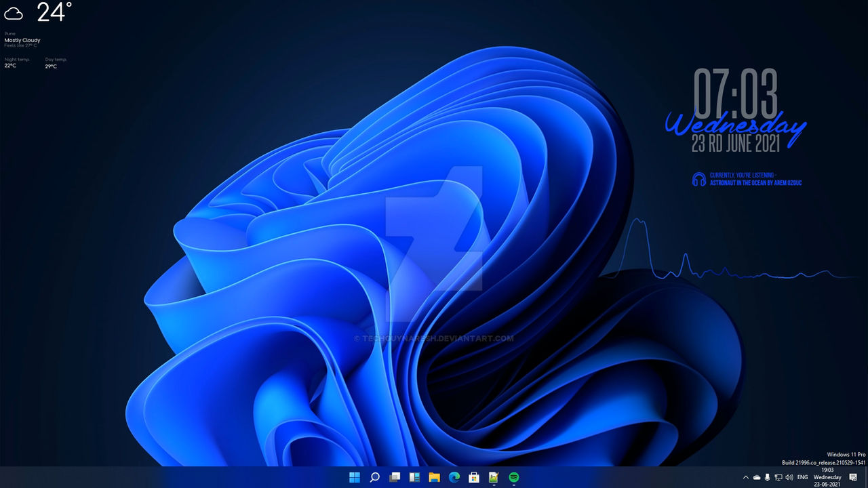The image size is (868, 488).
Task: Click the network icon in the system tray
Action: pyautogui.click(x=778, y=476)
